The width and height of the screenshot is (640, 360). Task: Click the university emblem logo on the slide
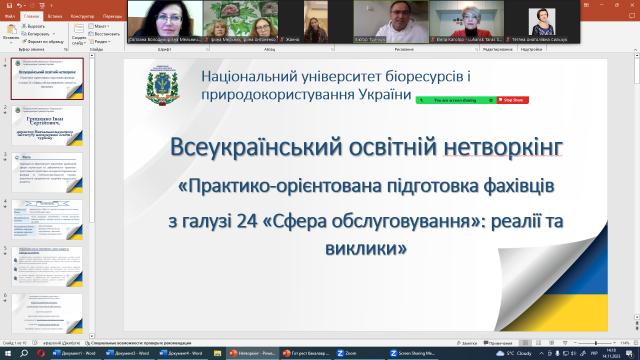point(162,85)
